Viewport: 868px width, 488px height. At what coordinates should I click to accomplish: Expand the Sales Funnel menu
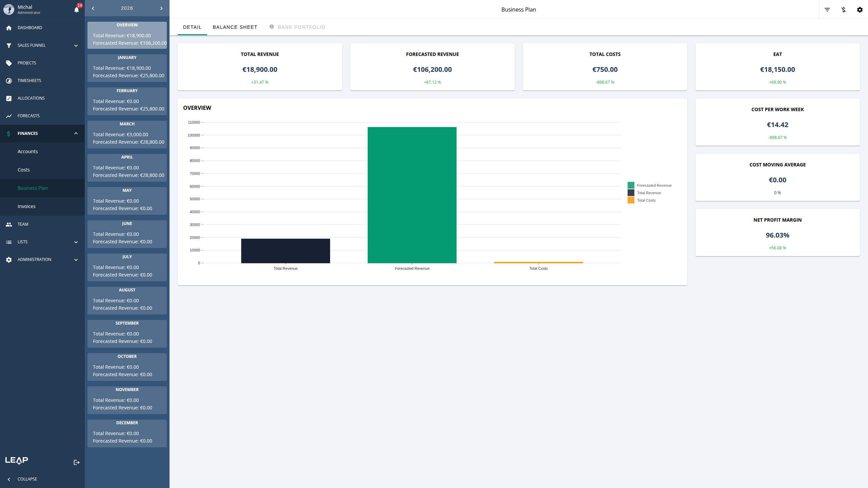coord(76,45)
